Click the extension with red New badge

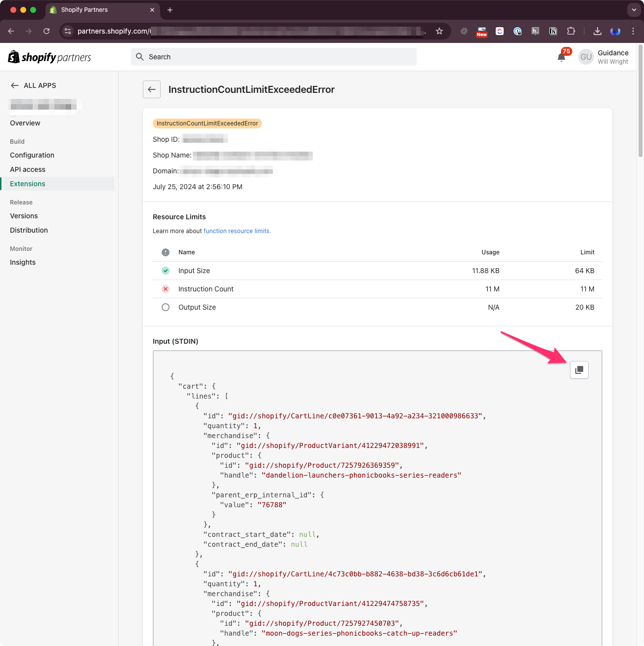tap(482, 32)
